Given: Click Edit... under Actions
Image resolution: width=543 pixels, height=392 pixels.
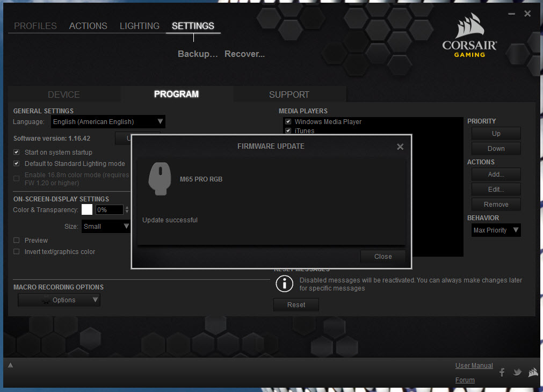Looking at the screenshot, I should click(x=496, y=190).
